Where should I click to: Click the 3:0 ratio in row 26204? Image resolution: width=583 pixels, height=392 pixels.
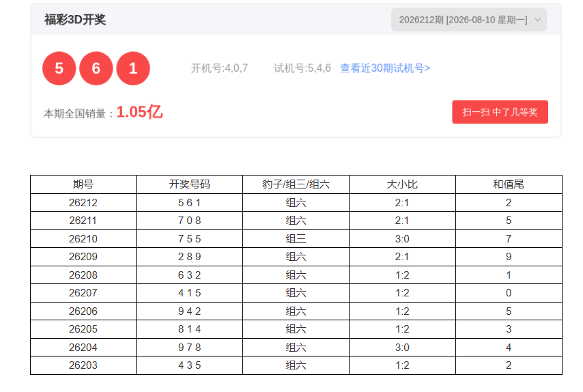402,348
